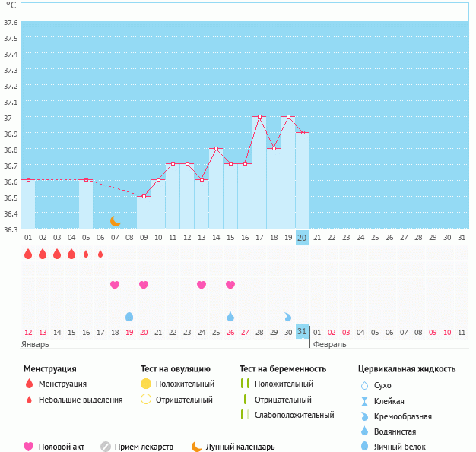The height and width of the screenshot is (452, 476).
Task: Click the temperature point on day 09
Action: [144, 196]
